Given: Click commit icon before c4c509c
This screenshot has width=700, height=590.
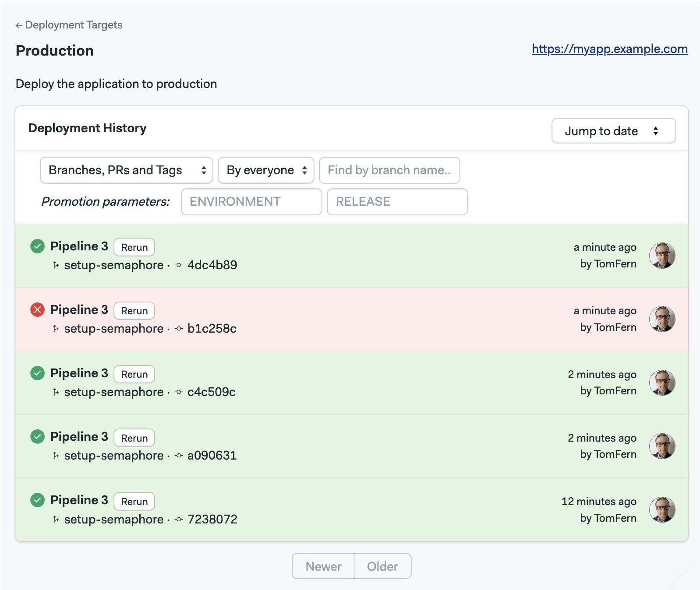Looking at the screenshot, I should point(179,392).
